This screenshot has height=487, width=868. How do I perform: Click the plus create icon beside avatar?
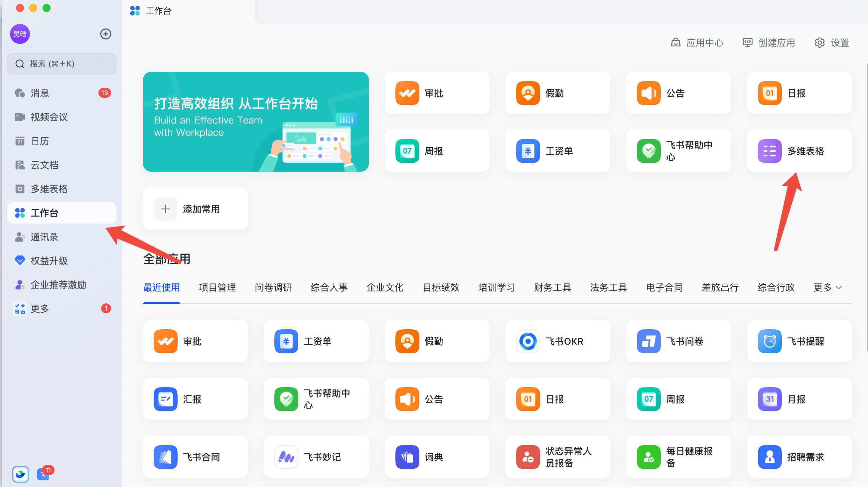tap(106, 34)
